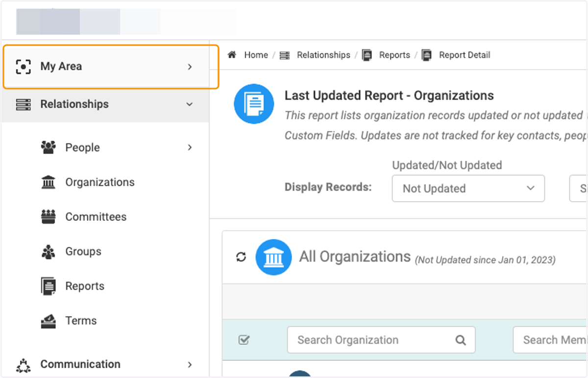Viewport: 588px width, 378px height.
Task: Navigate to Reports breadcrumb link
Action: pos(394,55)
